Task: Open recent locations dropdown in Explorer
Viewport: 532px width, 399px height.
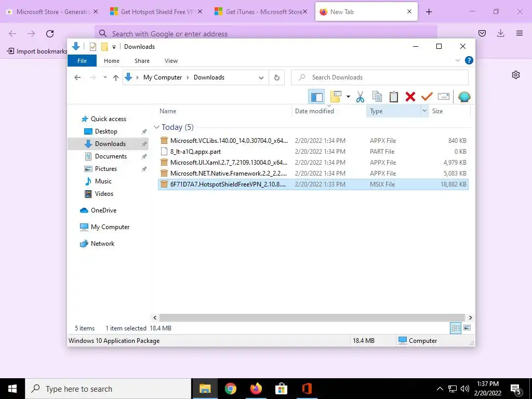Action: (x=105, y=77)
